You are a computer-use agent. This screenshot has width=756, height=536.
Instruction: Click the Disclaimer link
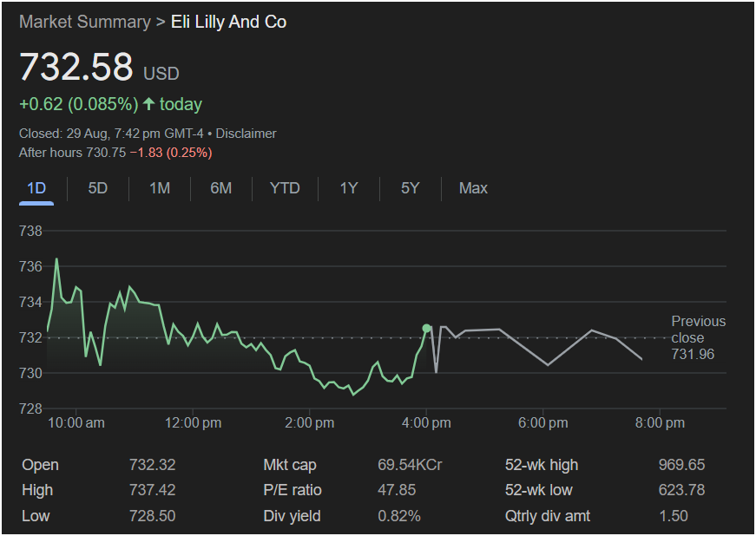pos(246,134)
